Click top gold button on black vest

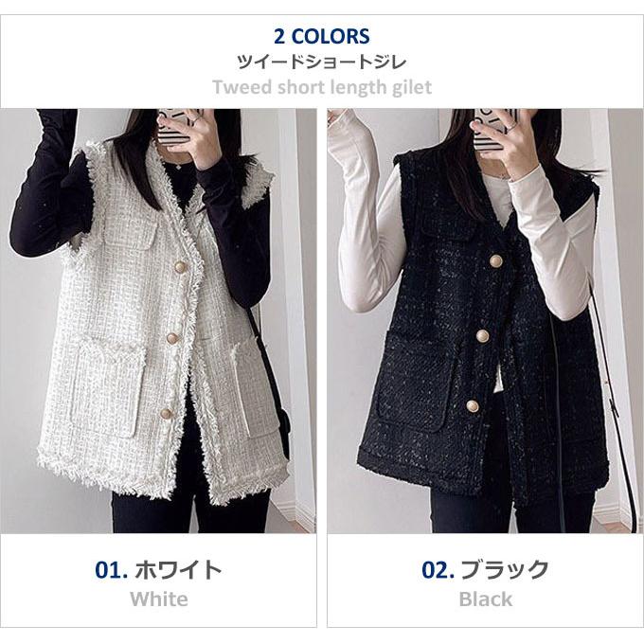[495, 260]
